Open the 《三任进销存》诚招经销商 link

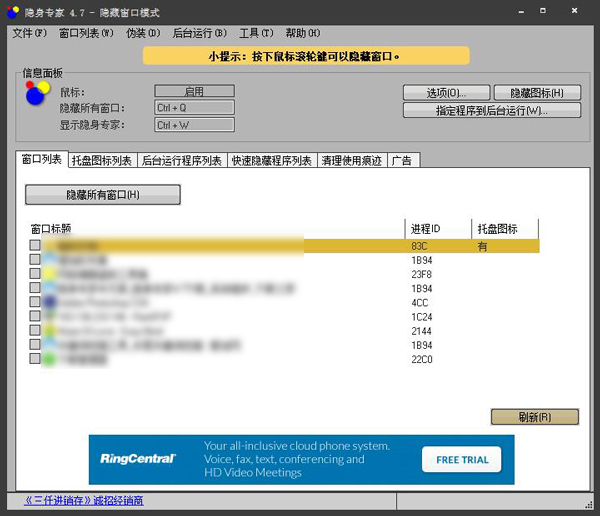pos(84,500)
